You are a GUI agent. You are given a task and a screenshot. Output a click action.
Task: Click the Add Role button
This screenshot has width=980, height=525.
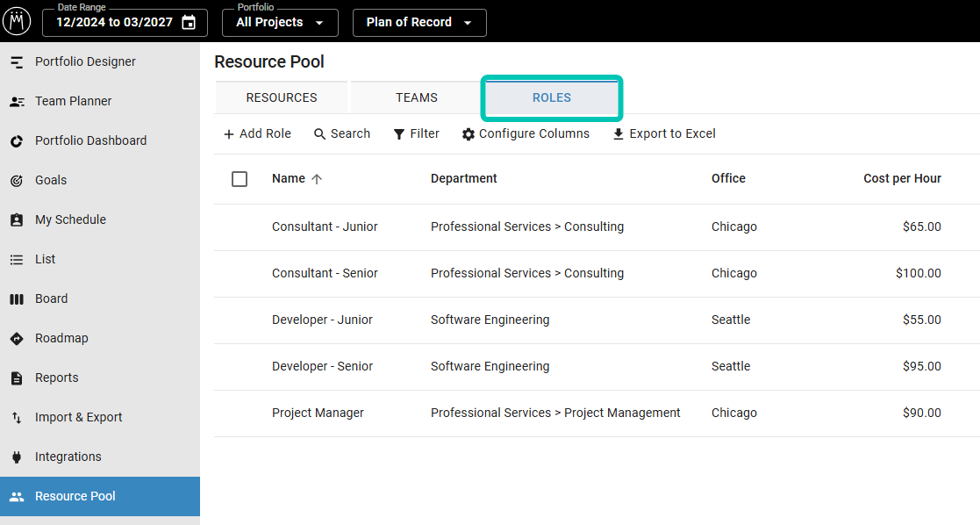[257, 133]
